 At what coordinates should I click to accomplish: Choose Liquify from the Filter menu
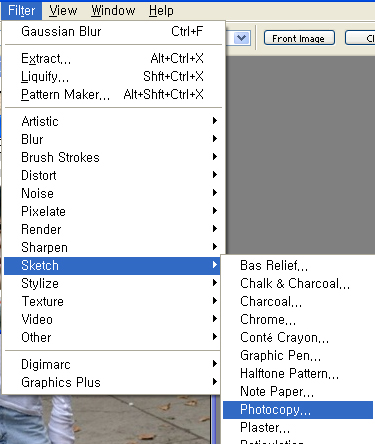tap(112, 77)
